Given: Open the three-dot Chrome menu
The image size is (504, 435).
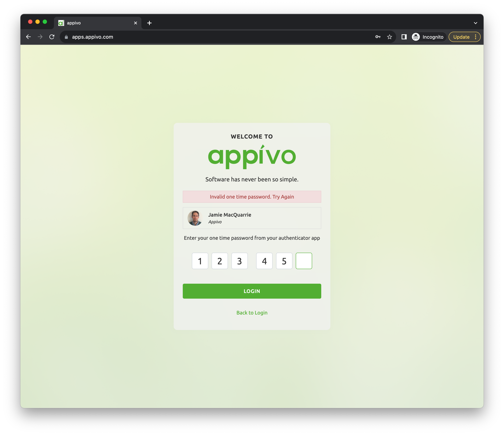Looking at the screenshot, I should [x=476, y=37].
